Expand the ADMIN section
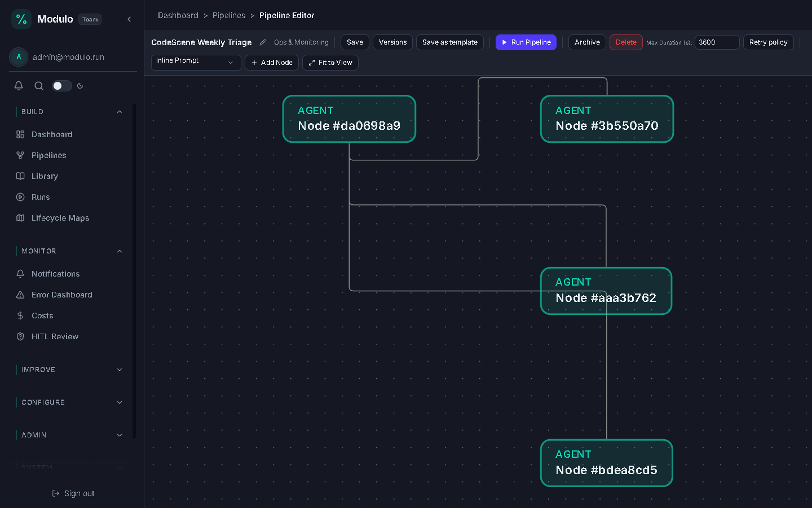 coord(120,435)
